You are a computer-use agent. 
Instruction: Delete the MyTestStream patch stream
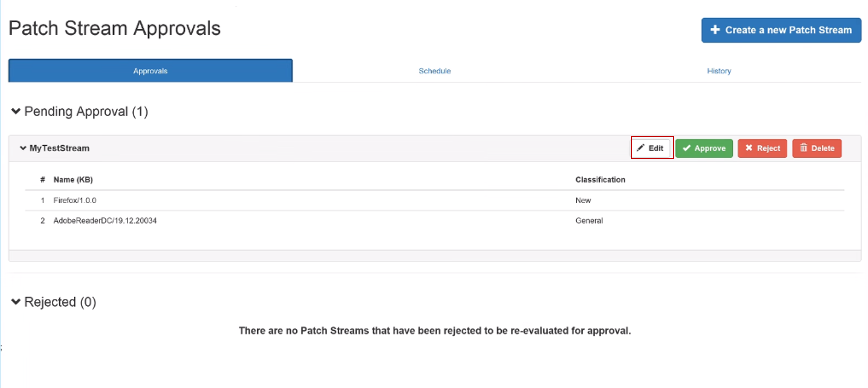[817, 148]
